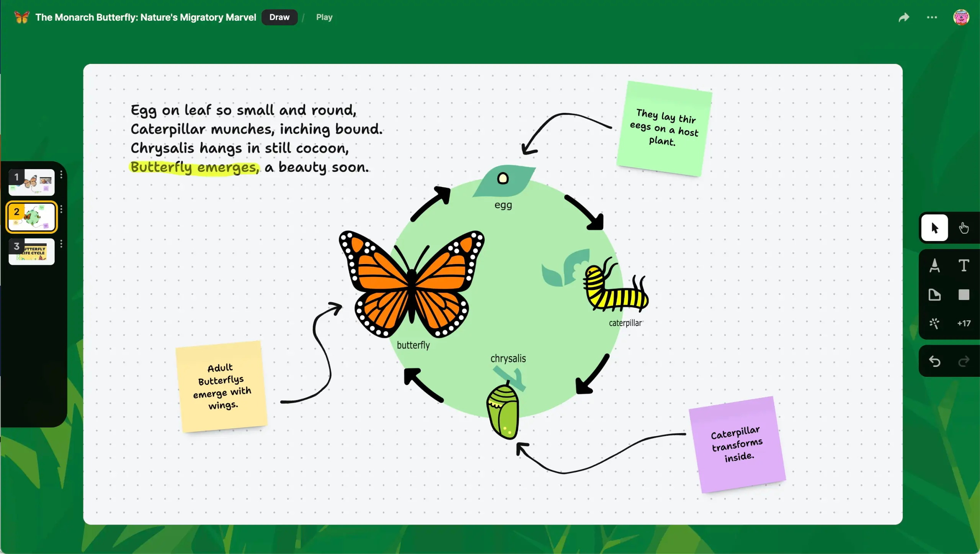
Task: Select the curved arrow pointing to the butterfly
Action: [312, 352]
